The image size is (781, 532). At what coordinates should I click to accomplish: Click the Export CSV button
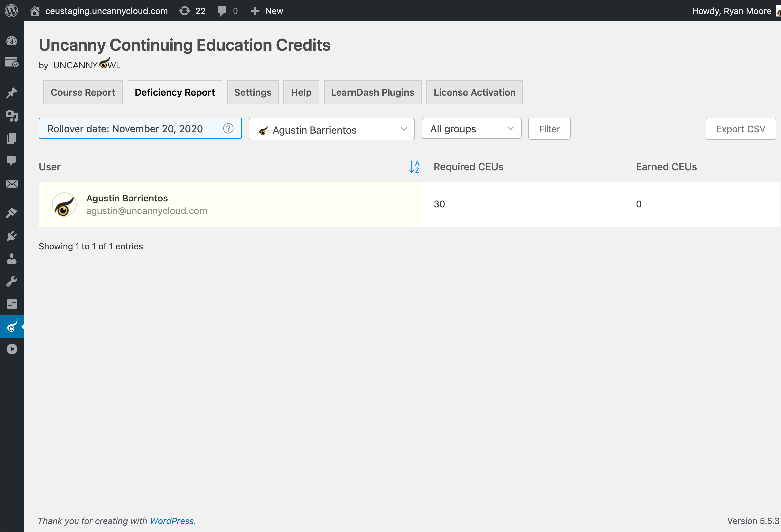740,129
